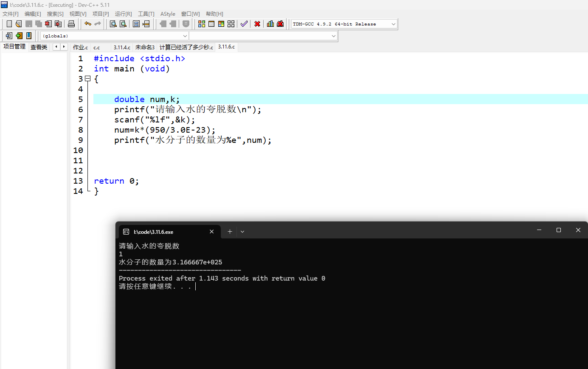The height and width of the screenshot is (369, 588).
Task: Click the code line 'return 0;'
Action: pyautogui.click(x=116, y=181)
